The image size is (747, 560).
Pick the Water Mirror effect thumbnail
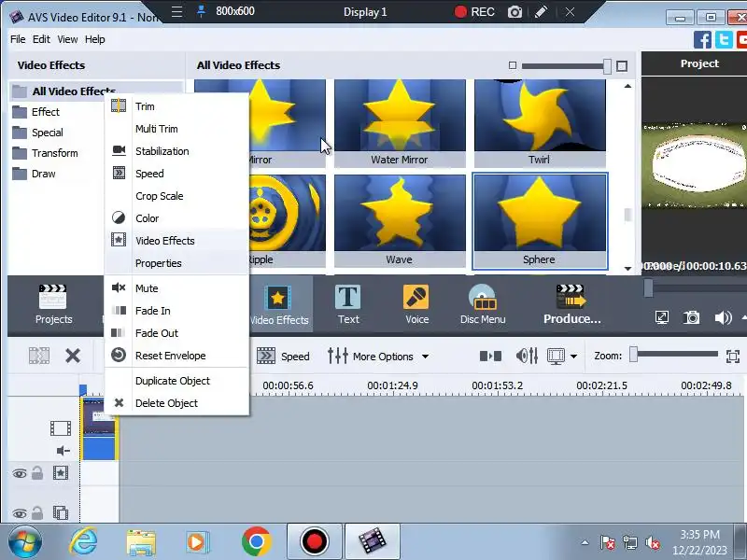[x=400, y=123]
